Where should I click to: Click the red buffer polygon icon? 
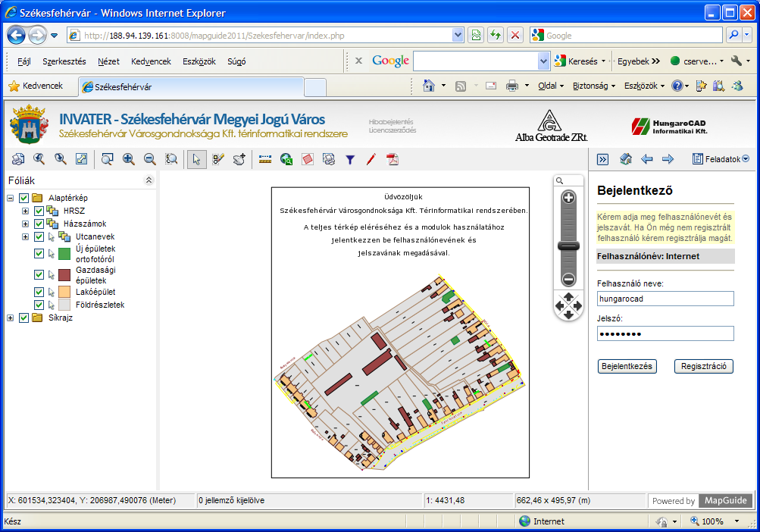pos(308,159)
